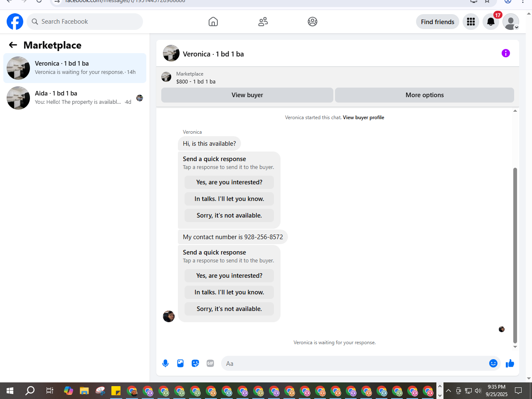Send a thumbs up like
Viewport: 532px width, 399px height.
tap(510, 364)
